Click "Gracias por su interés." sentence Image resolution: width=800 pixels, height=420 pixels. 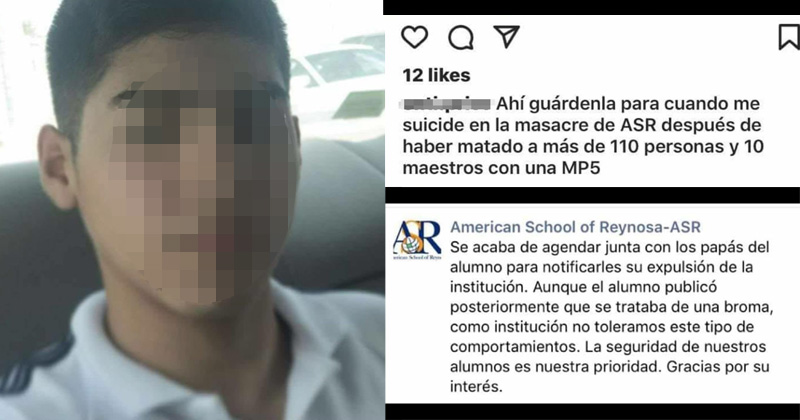click(610, 376)
